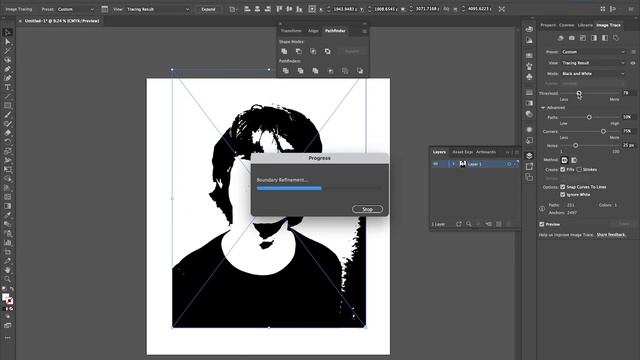Click Unite in Pathfinder shape modes
Viewport: 640px width, 360px height.
coord(284,51)
